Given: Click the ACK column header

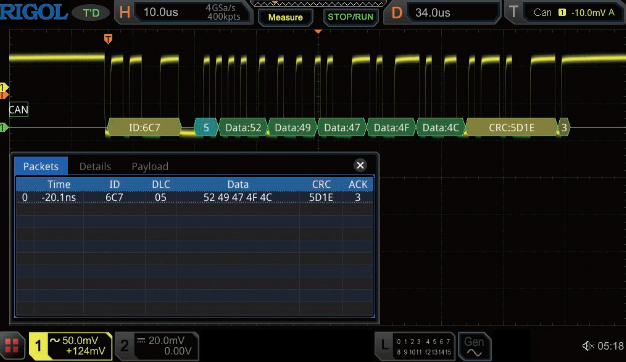Looking at the screenshot, I should pyautogui.click(x=358, y=184).
